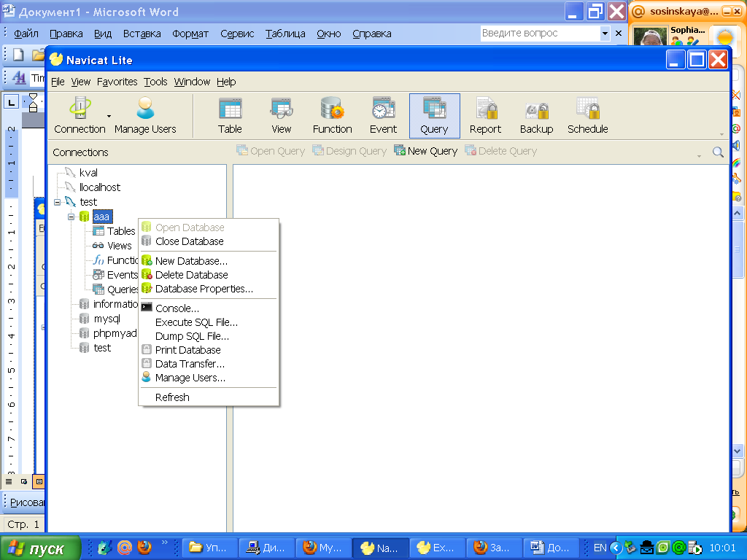Open the Connection toolbar icon
This screenshot has width=747, height=560.
coord(80,116)
